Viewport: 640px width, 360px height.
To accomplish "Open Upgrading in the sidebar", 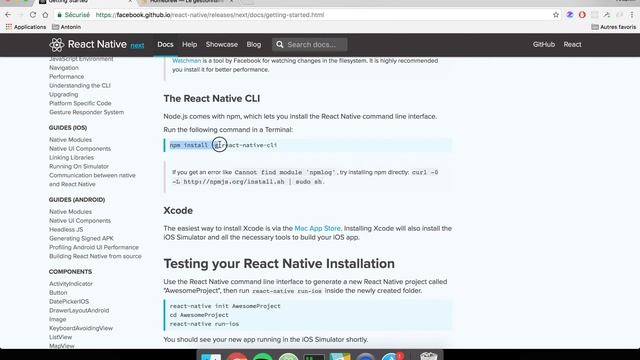I will click(63, 95).
